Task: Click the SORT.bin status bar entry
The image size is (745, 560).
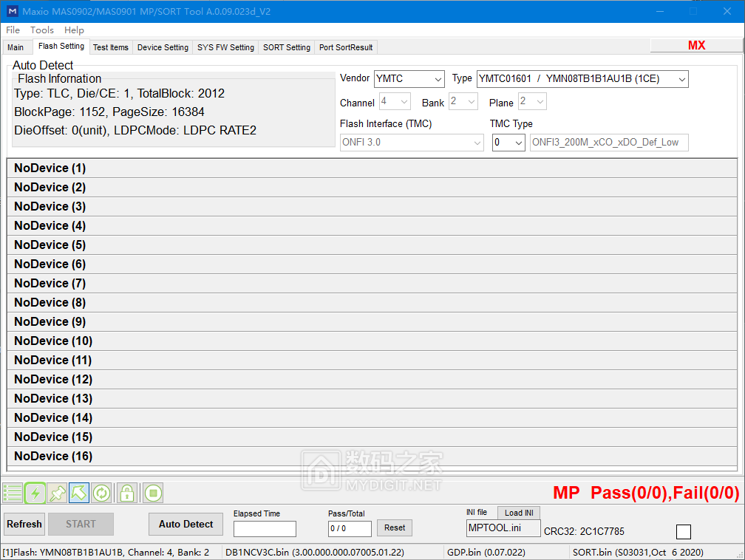Action: pyautogui.click(x=638, y=553)
